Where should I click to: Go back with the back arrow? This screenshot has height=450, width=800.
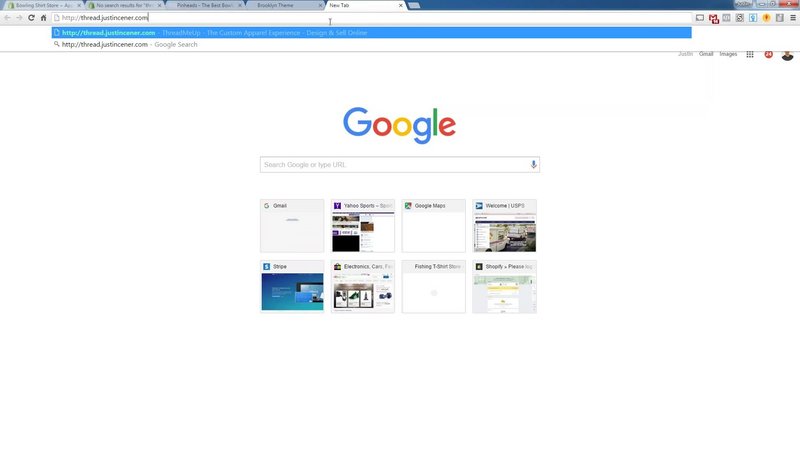7,18
